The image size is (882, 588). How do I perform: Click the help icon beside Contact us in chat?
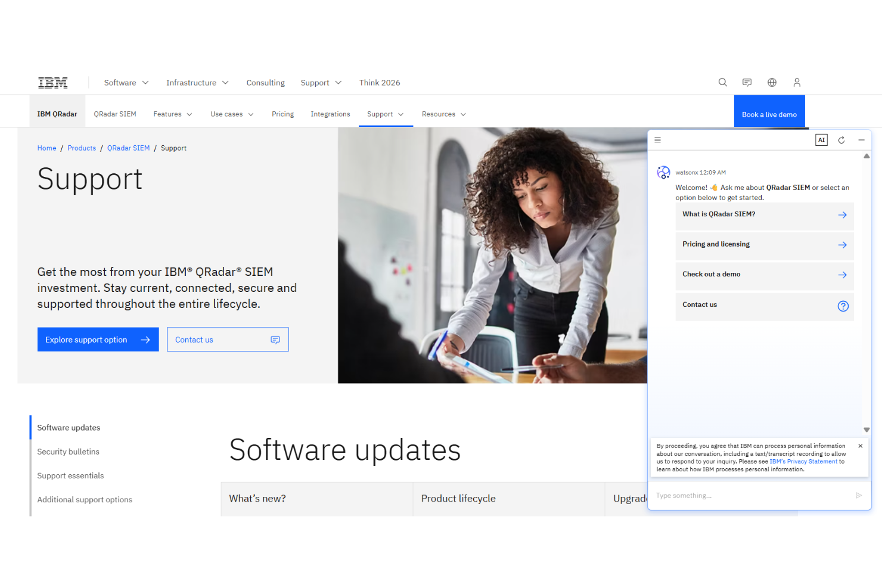(x=843, y=306)
